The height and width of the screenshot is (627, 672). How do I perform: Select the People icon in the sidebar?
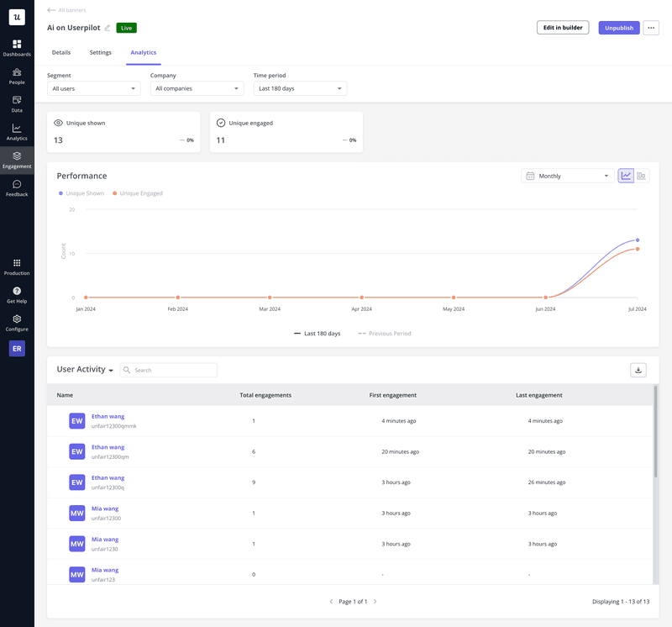(17, 73)
